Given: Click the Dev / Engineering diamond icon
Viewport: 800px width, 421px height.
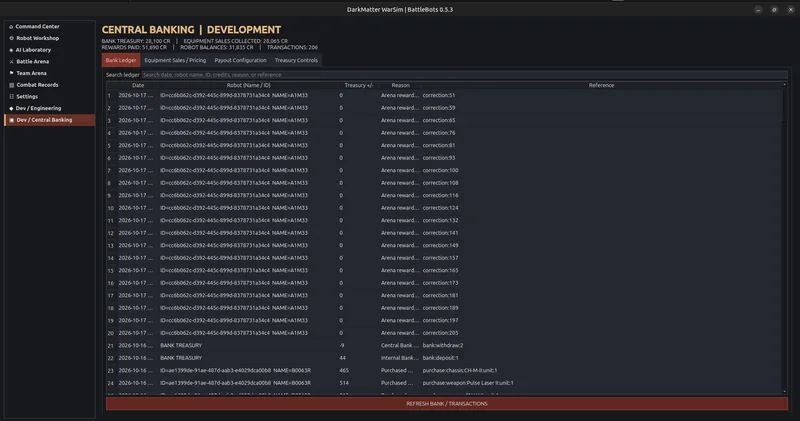Looking at the screenshot, I should click(x=11, y=108).
